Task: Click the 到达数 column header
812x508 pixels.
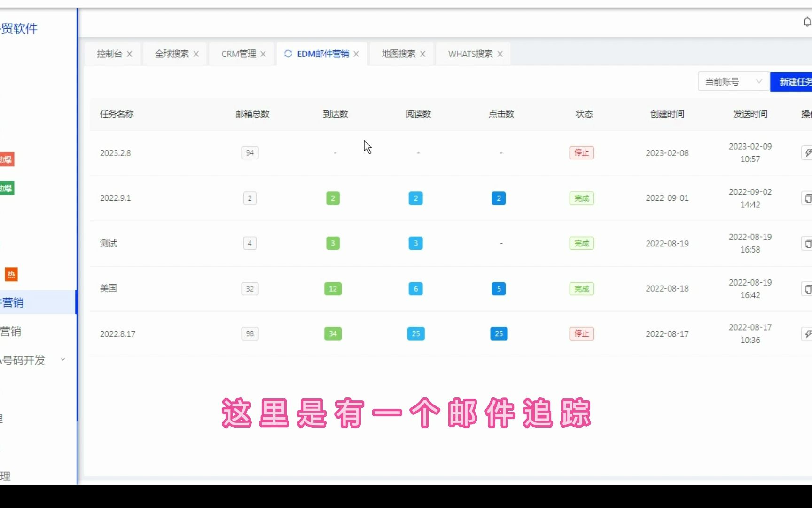Action: pos(336,114)
